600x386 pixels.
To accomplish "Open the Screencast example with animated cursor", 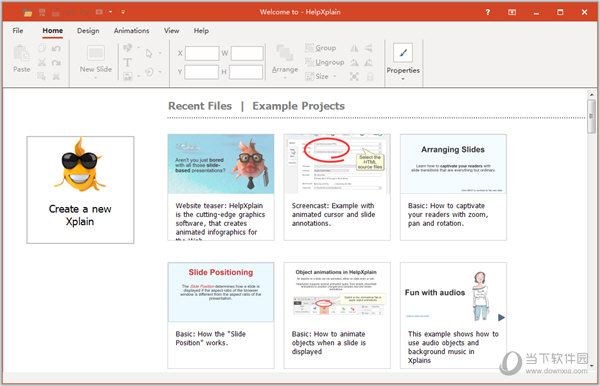I will tap(337, 187).
